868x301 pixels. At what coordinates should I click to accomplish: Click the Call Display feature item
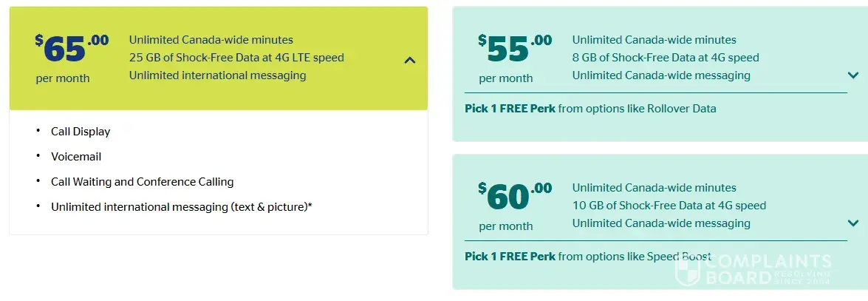pyautogui.click(x=81, y=132)
